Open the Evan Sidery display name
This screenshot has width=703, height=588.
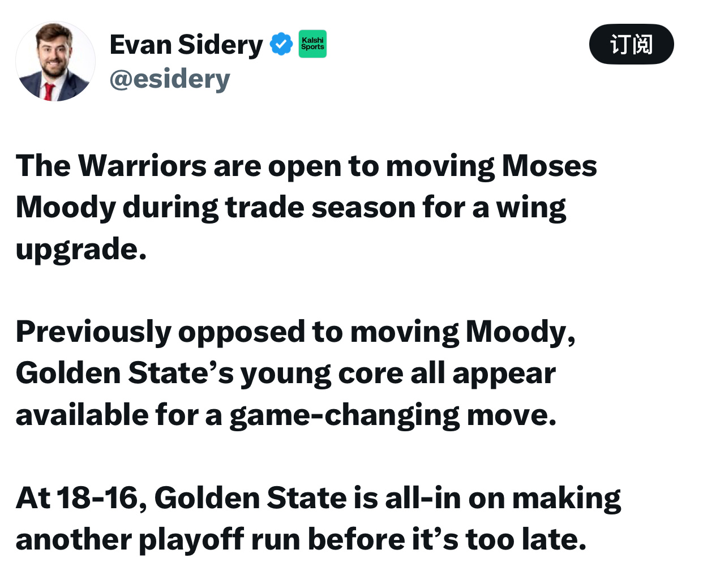(186, 45)
